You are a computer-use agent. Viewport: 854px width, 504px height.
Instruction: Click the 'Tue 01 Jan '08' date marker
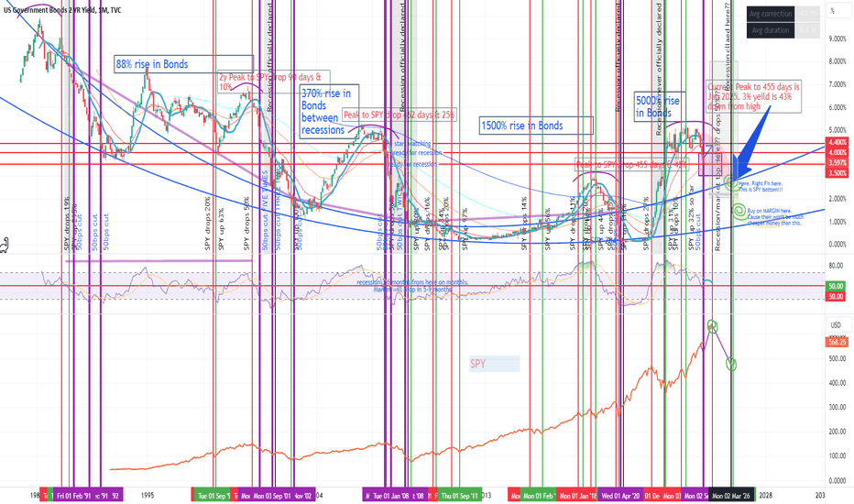(390, 496)
